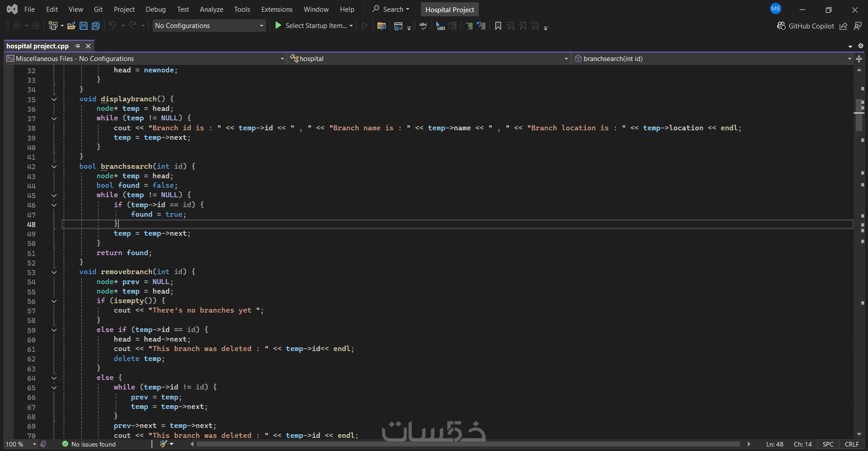Open the code cleanup broom icon

pos(164,444)
